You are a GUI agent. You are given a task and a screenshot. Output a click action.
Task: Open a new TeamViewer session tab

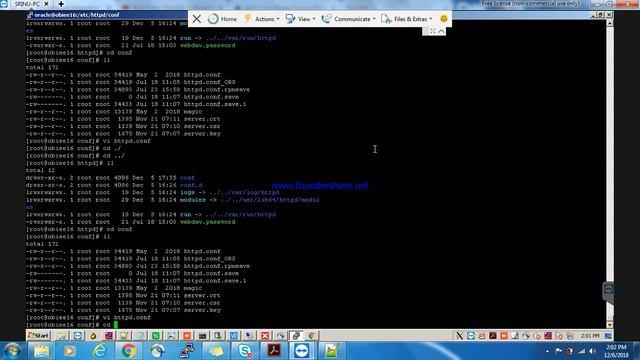coord(61,4)
